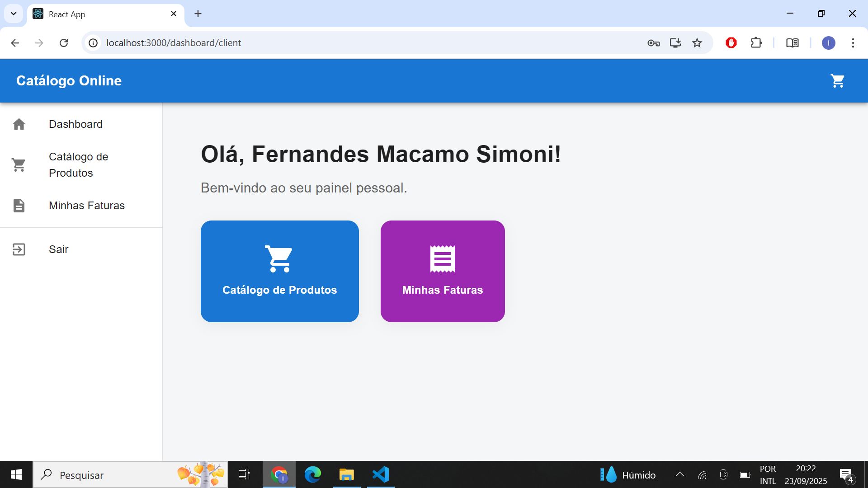
Task: Click the Dashboard home icon in sidebar
Action: click(x=19, y=124)
